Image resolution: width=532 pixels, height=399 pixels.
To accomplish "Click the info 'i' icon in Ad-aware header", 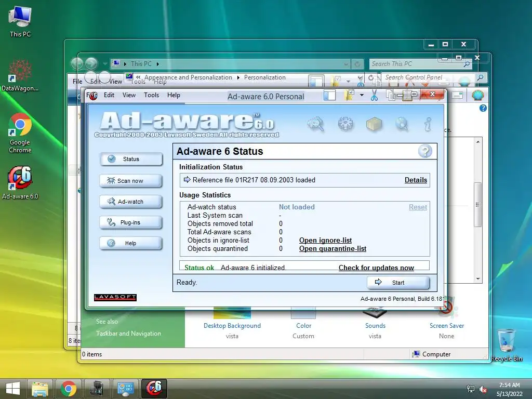I will pyautogui.click(x=428, y=124).
